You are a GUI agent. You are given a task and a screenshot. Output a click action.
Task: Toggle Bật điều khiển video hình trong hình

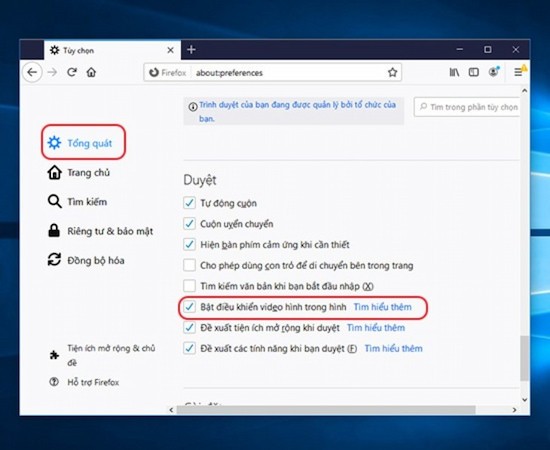point(189,307)
